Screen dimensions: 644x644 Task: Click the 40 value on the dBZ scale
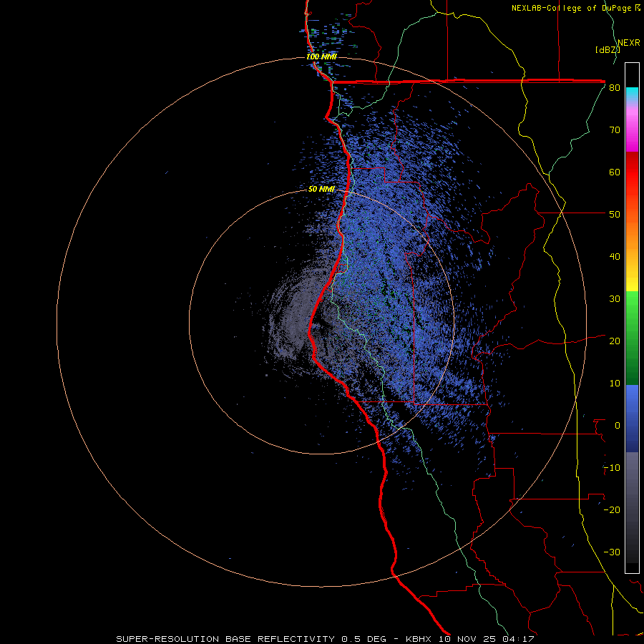pyautogui.click(x=615, y=257)
